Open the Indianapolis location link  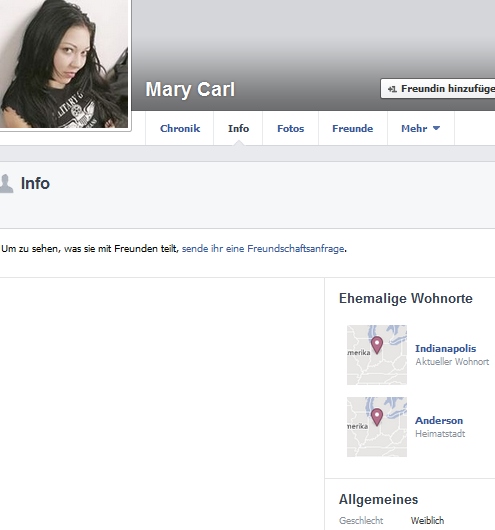(445, 348)
